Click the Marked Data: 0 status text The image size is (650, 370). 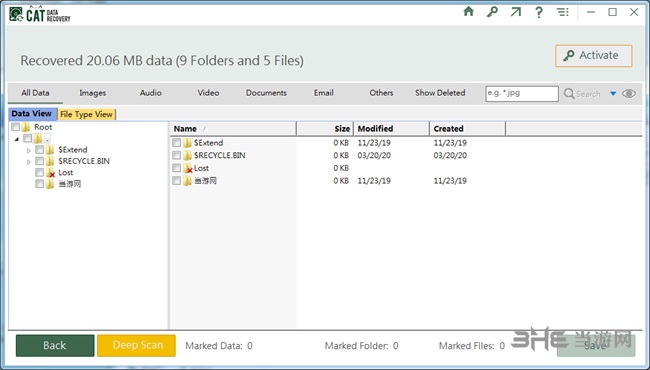(219, 346)
